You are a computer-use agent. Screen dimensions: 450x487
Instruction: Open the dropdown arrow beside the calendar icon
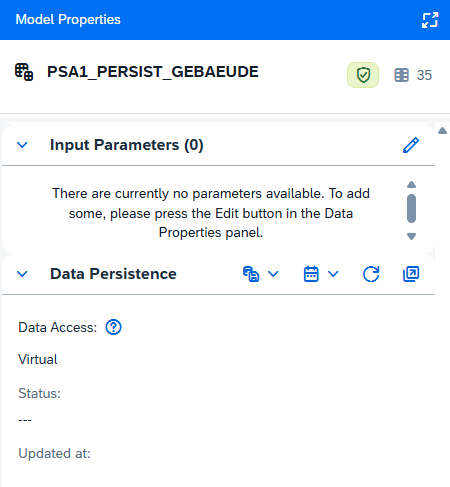(333, 274)
